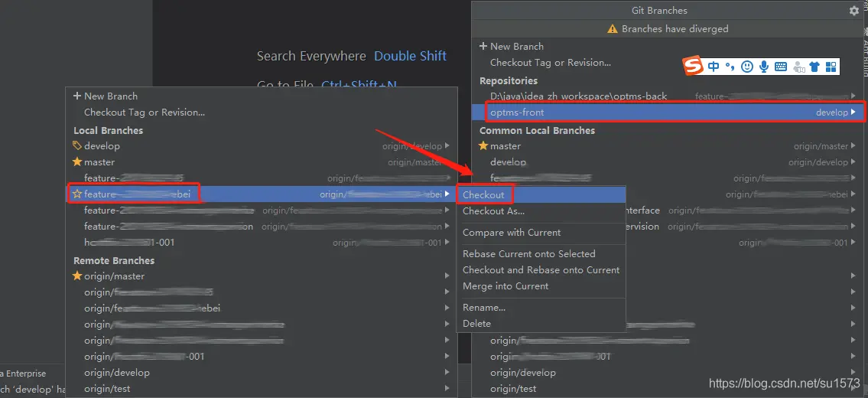Expand origin/test submenu arrow in left popup
This screenshot has height=398, width=868.
[x=447, y=389]
